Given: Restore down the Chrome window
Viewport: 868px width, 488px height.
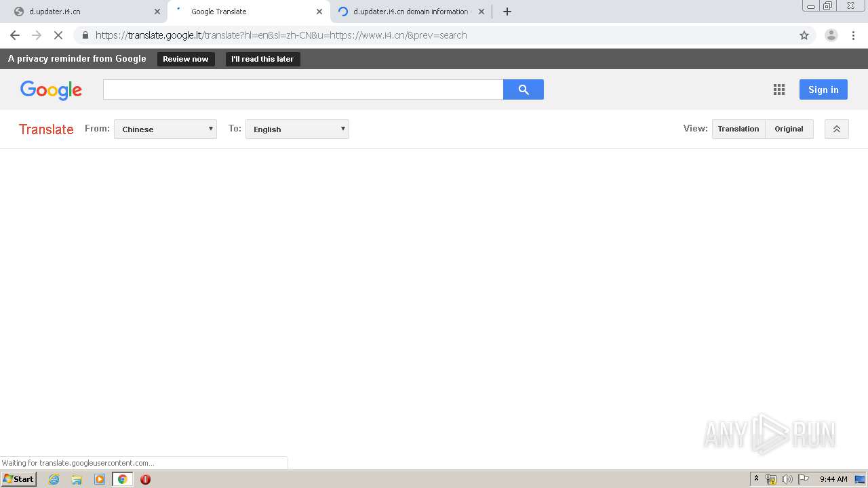Looking at the screenshot, I should 828,6.
